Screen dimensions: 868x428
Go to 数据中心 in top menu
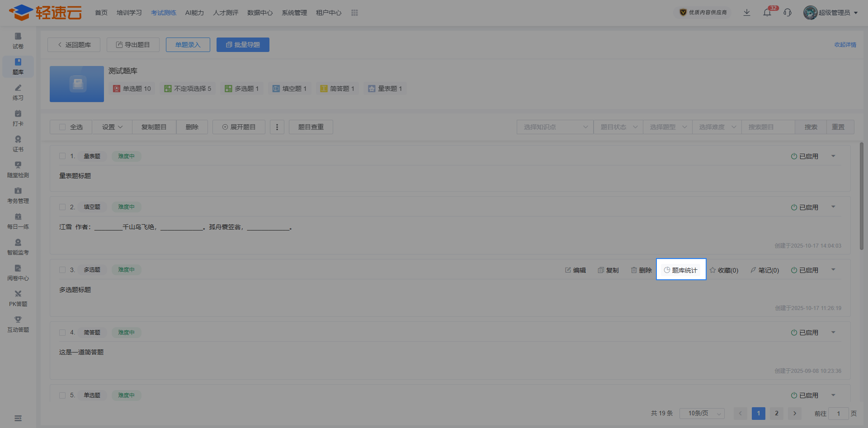pyautogui.click(x=260, y=13)
